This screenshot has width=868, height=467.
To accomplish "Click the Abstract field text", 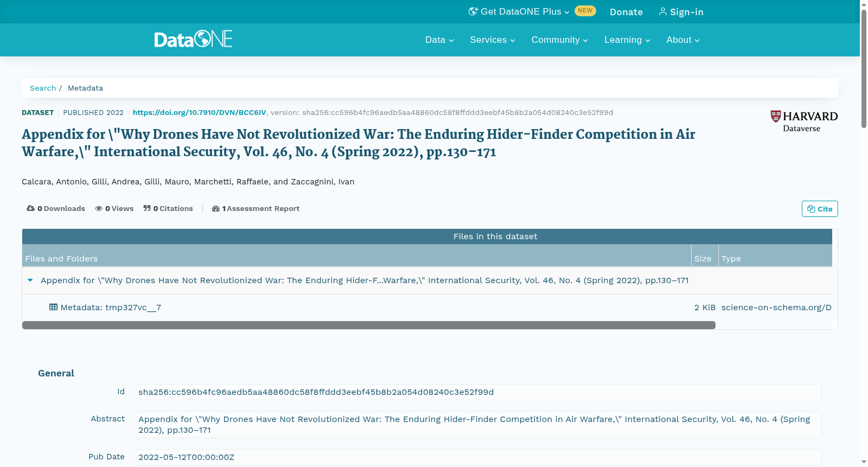I will tap(478, 425).
